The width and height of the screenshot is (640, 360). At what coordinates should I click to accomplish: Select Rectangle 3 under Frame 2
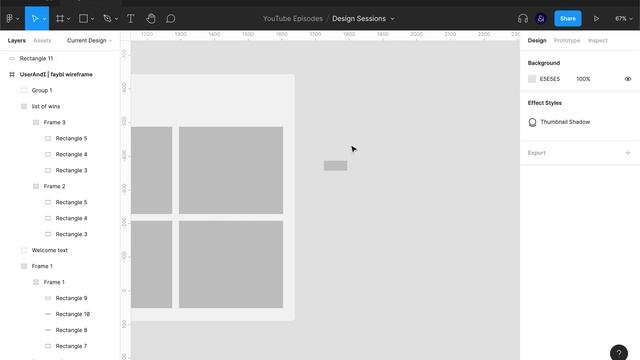pos(71,234)
